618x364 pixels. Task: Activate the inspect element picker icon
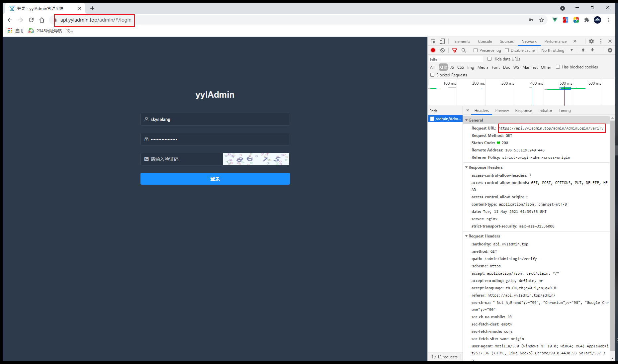(433, 41)
